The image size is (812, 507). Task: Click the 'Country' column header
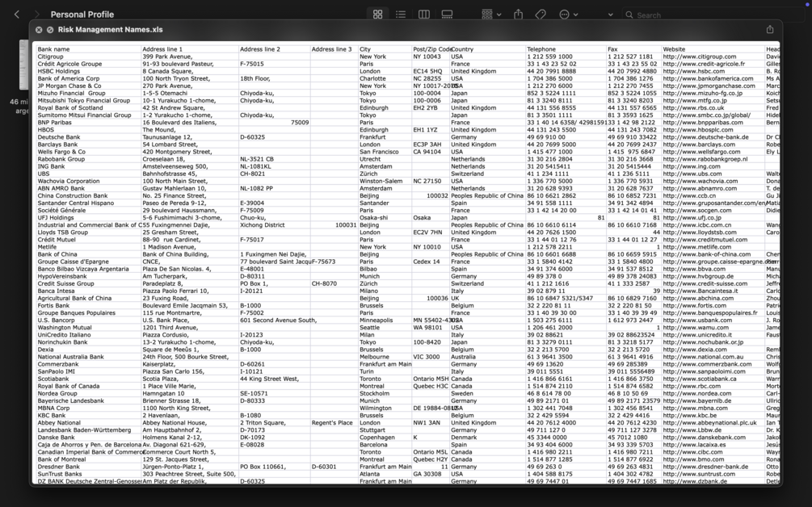[462, 49]
